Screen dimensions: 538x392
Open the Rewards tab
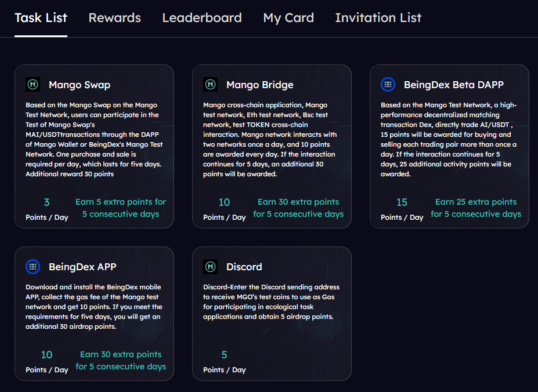114,18
